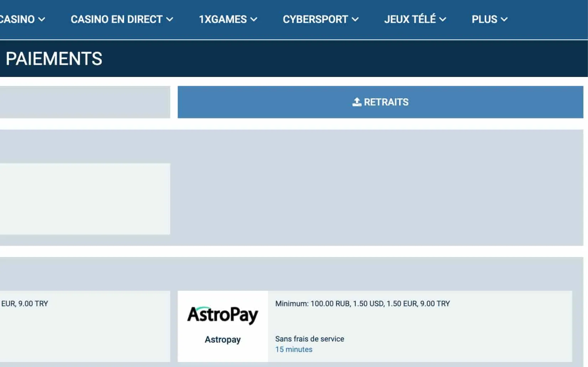The image size is (588, 367).
Task: Open the 1XGAMES menu
Action: coord(228,19)
